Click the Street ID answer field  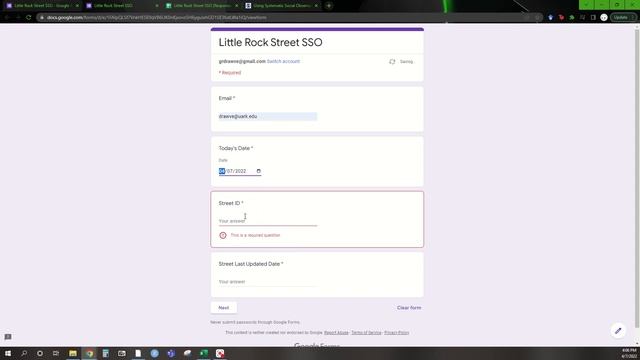pyautogui.click(x=268, y=221)
